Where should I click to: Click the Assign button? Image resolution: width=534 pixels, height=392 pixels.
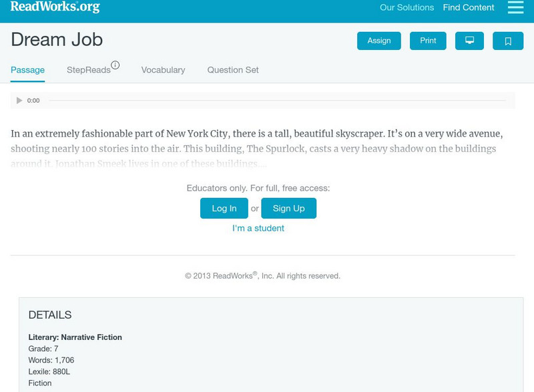coord(378,40)
